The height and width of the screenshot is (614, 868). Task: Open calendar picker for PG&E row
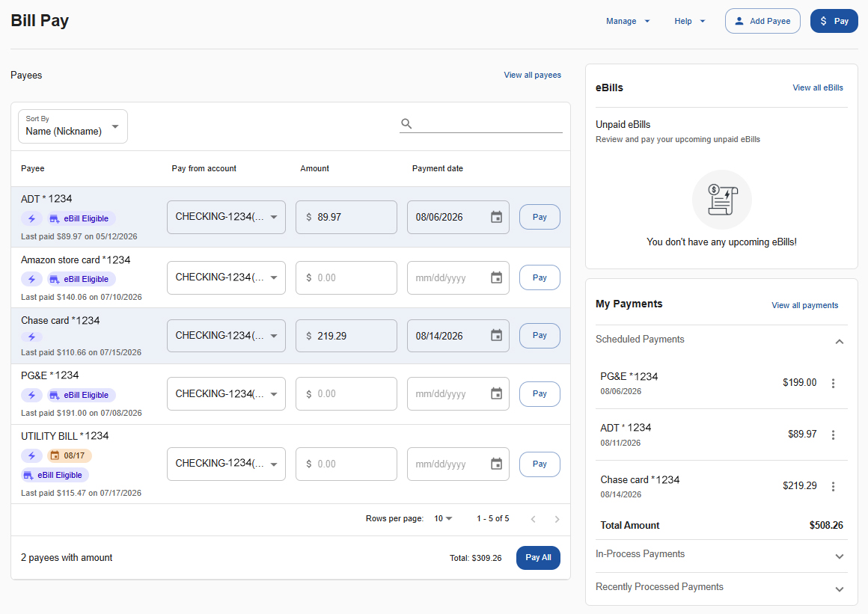pos(497,394)
